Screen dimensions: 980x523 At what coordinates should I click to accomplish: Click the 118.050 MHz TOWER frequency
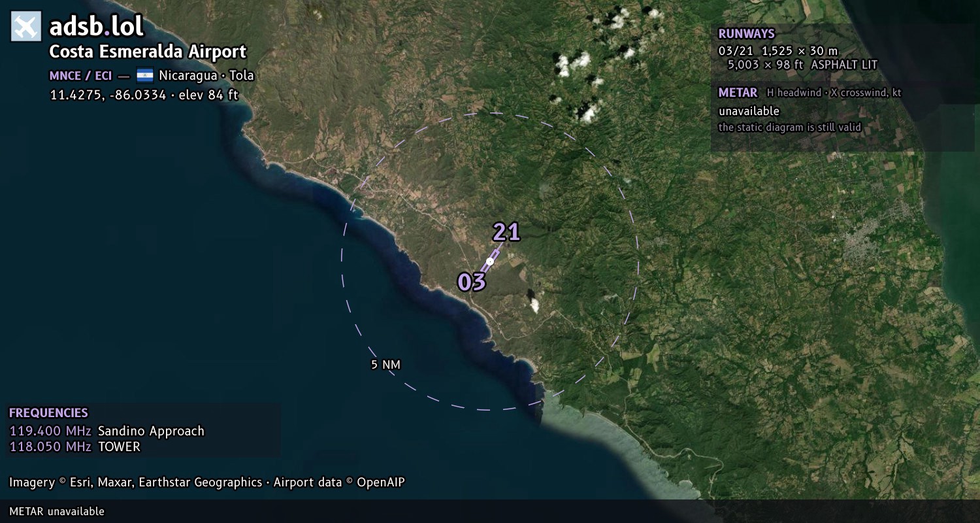coord(74,447)
